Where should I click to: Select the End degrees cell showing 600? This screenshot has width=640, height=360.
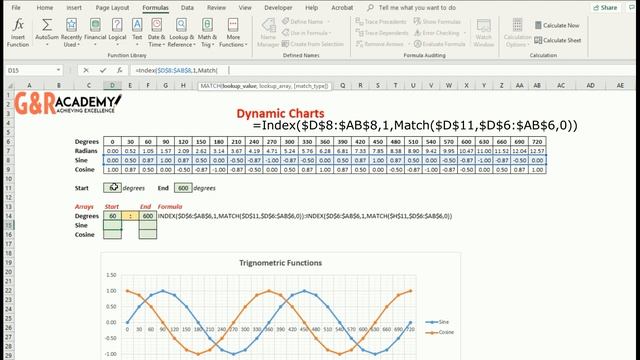pyautogui.click(x=183, y=188)
